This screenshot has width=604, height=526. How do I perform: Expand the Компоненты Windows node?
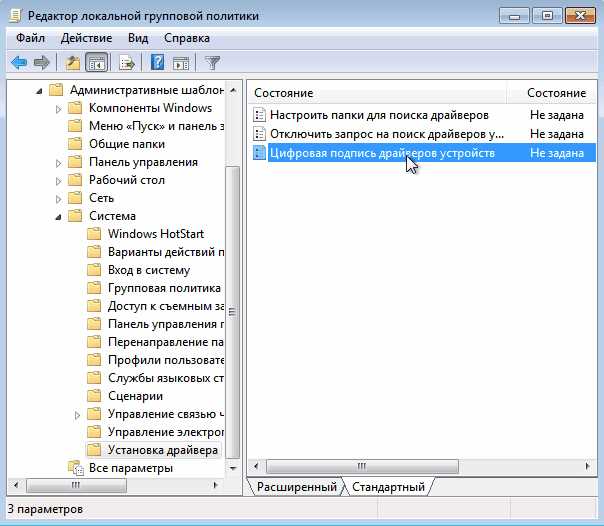[x=58, y=109]
